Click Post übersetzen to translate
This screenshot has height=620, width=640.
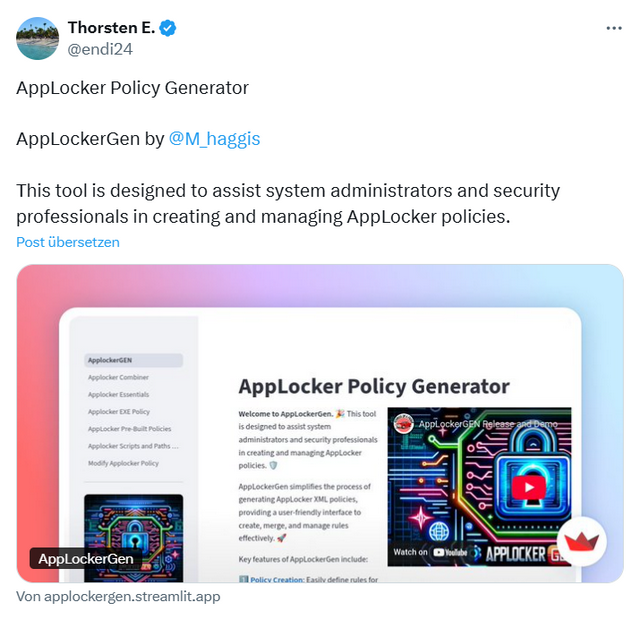point(68,242)
